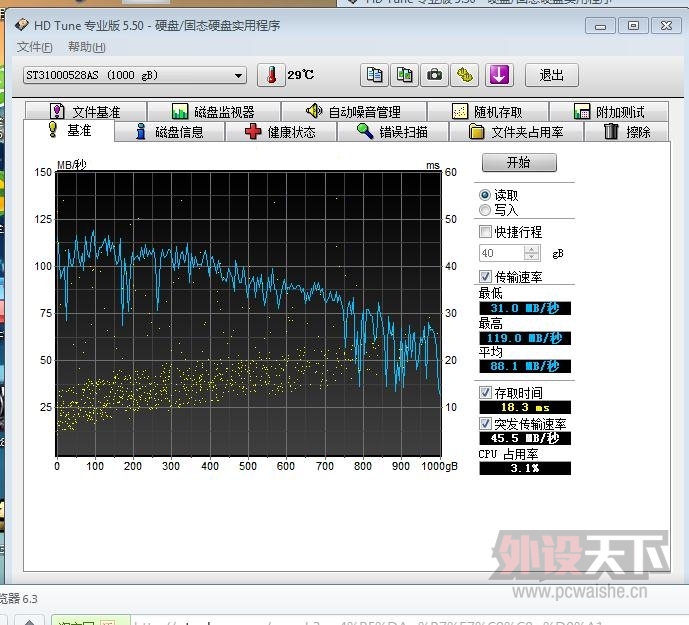The width and height of the screenshot is (689, 625).
Task: Toggle the 存取时间 checkbox
Action: 485,392
